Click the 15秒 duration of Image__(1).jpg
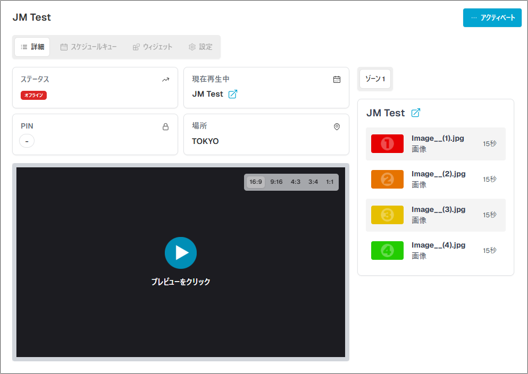The height and width of the screenshot is (374, 528). coord(490,144)
